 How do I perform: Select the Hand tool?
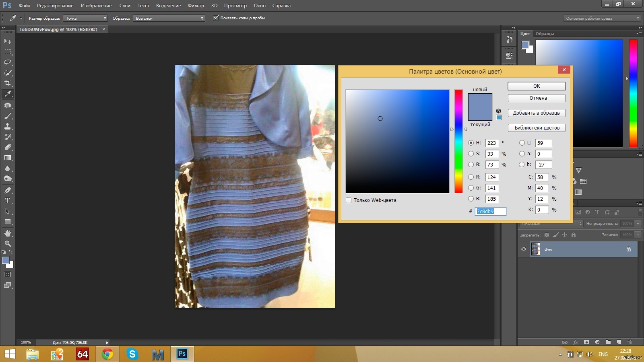coord(8,233)
